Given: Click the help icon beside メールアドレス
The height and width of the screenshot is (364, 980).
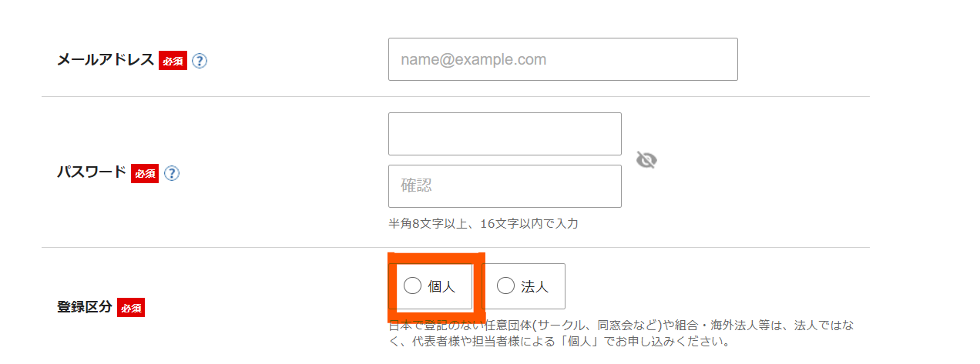Looking at the screenshot, I should point(200,61).
